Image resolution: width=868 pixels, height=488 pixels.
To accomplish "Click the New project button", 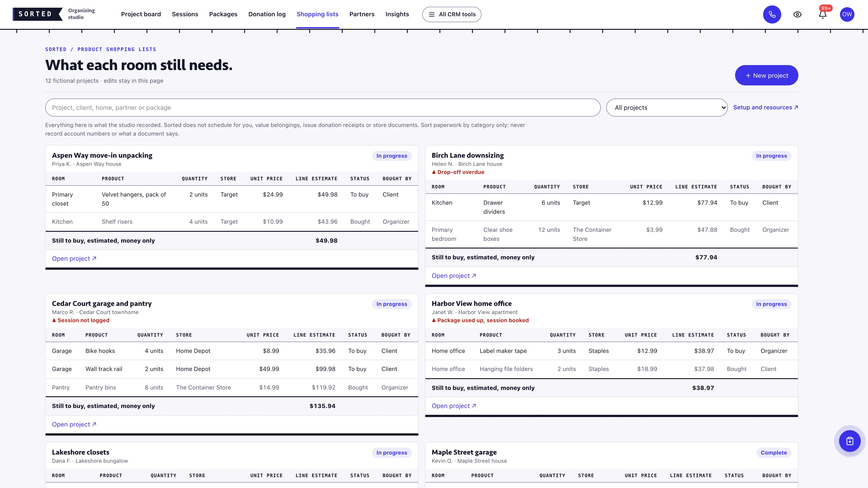I will (766, 75).
